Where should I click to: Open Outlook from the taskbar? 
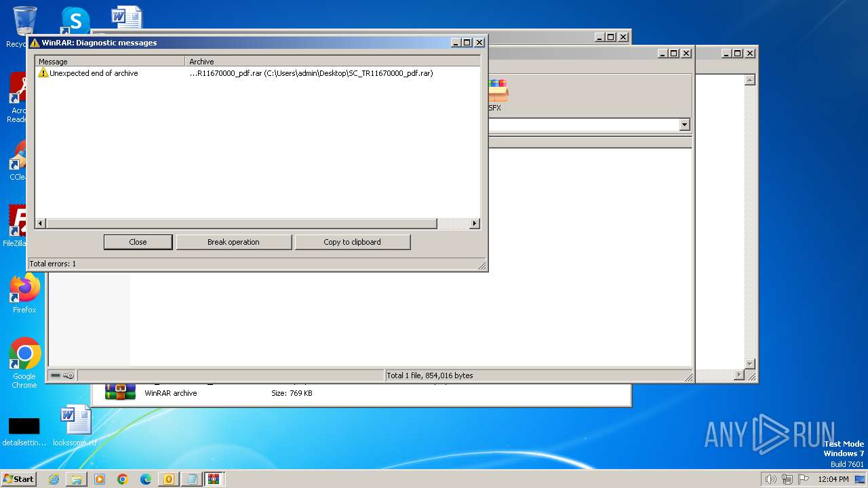point(169,479)
